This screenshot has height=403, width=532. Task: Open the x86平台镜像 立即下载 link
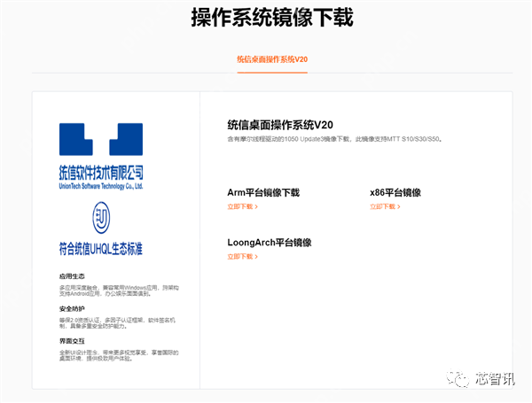point(385,206)
